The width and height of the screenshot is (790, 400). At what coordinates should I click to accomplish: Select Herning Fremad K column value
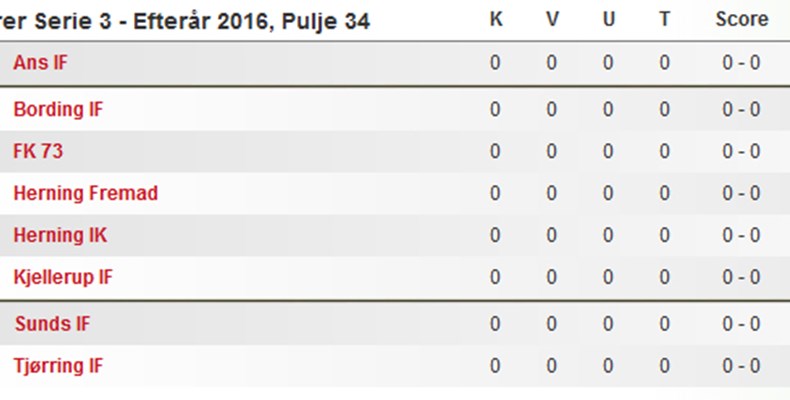[x=495, y=193]
